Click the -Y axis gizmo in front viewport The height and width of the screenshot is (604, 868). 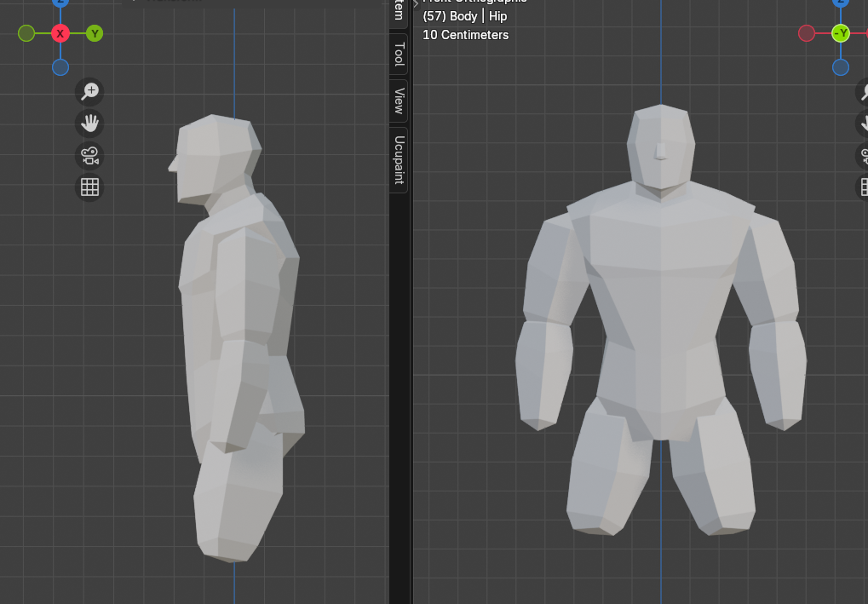841,34
